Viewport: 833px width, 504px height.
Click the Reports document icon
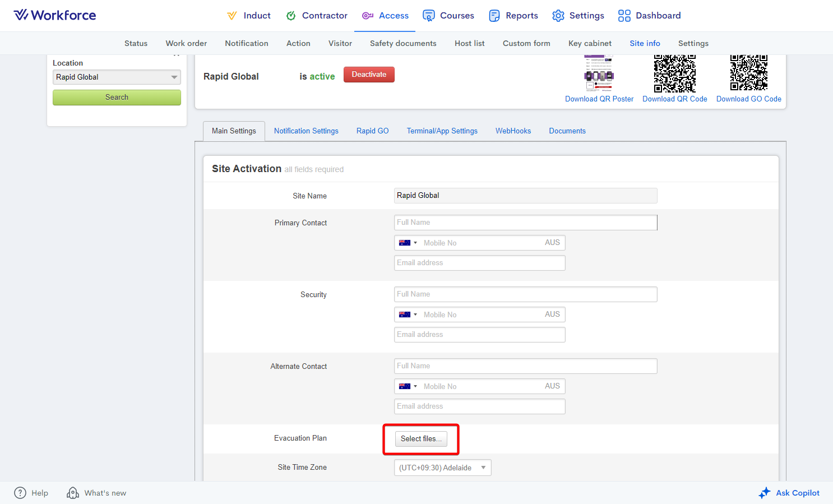[494, 16]
